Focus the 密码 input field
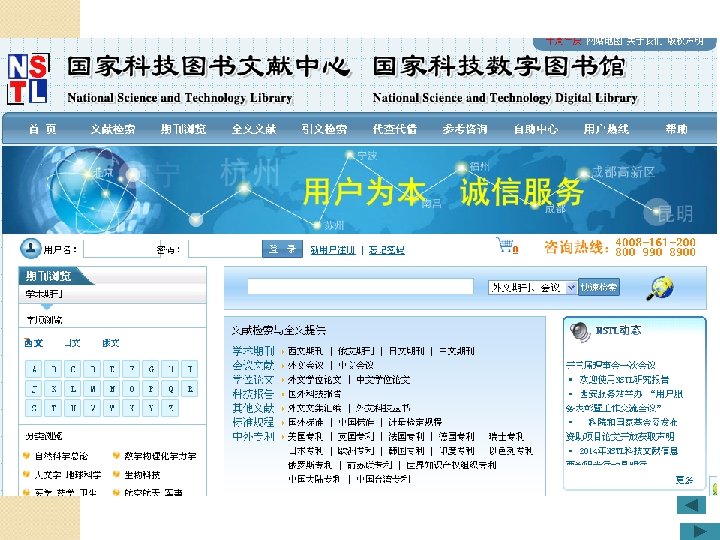This screenshot has width=720, height=540. [225, 250]
